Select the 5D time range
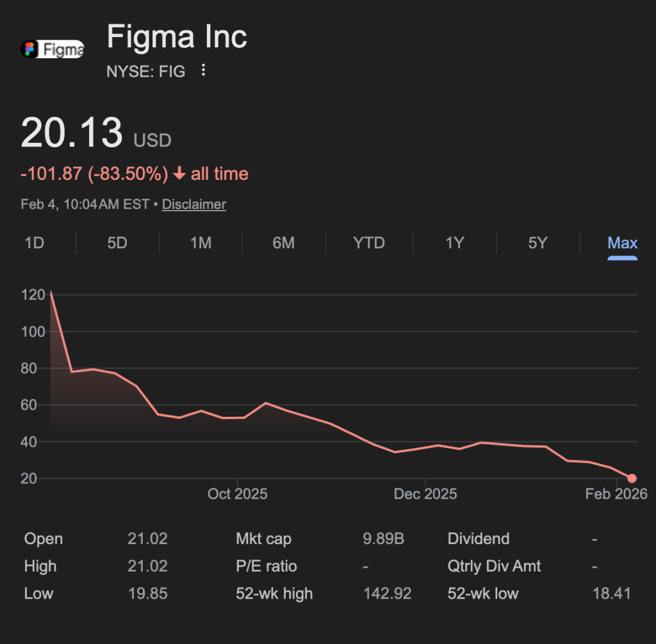 (117, 243)
